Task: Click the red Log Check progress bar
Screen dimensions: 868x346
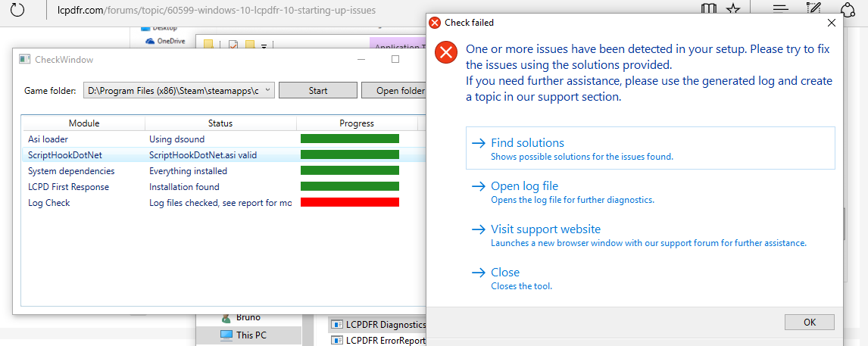Action: [350, 203]
